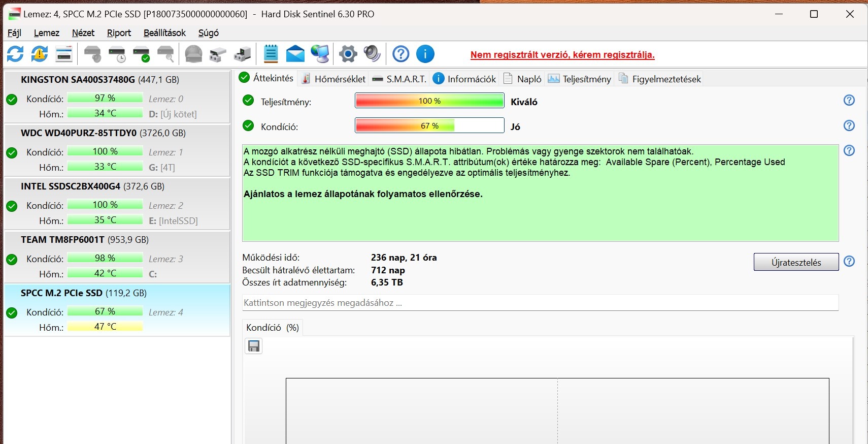This screenshot has height=444, width=868.
Task: Click help icon next to Teljesítmény bar
Action: point(849,101)
